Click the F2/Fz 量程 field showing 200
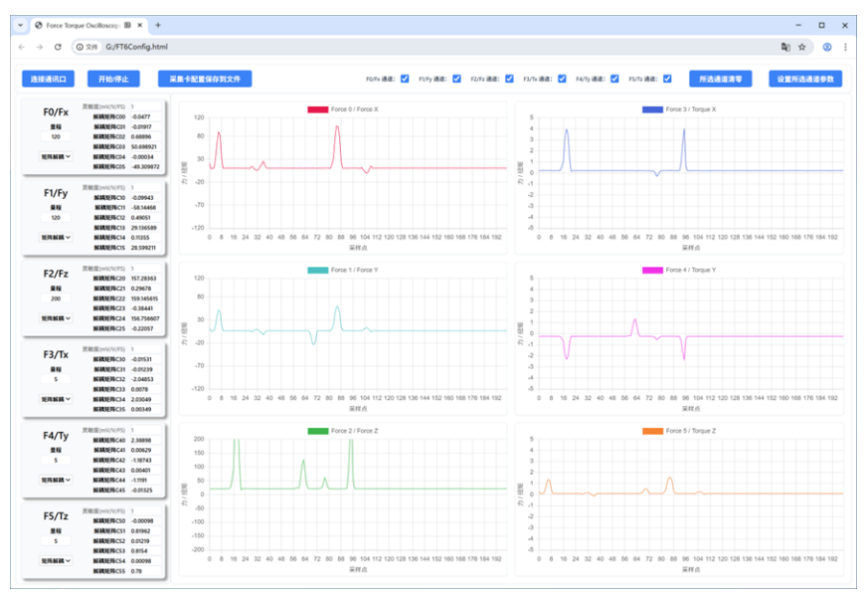 point(56,299)
